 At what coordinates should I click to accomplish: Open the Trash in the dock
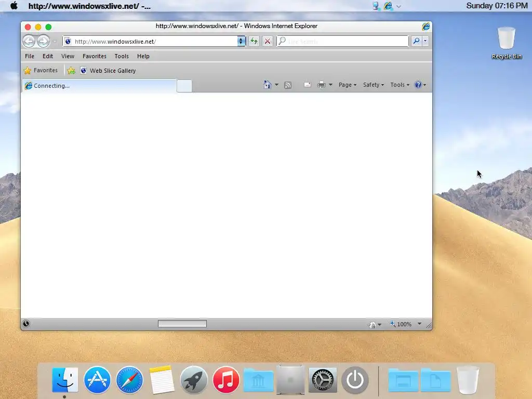[468, 380]
